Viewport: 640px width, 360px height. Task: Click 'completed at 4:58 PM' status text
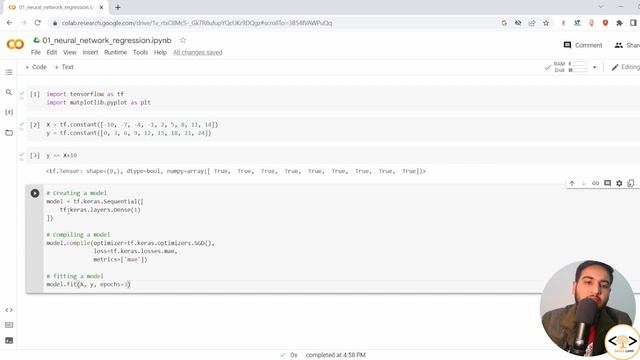point(336,355)
